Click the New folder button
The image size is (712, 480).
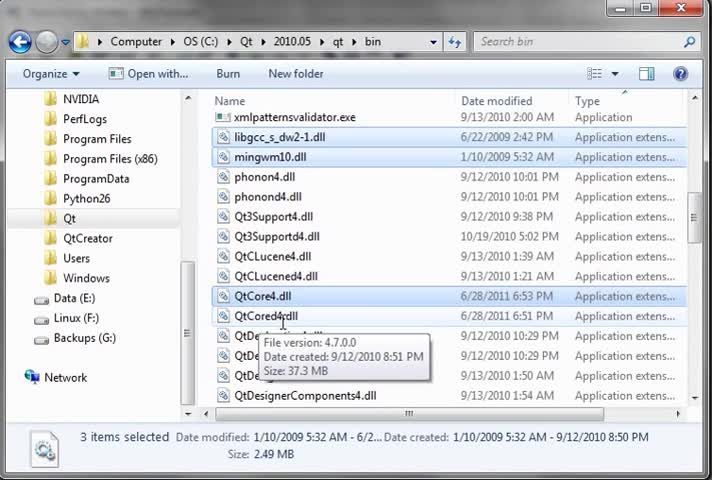(296, 74)
